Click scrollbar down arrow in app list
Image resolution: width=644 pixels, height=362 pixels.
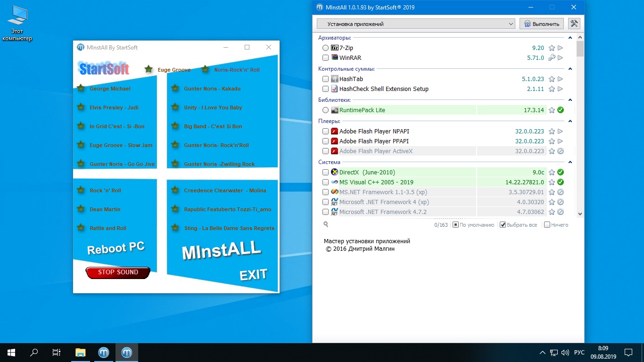click(580, 214)
